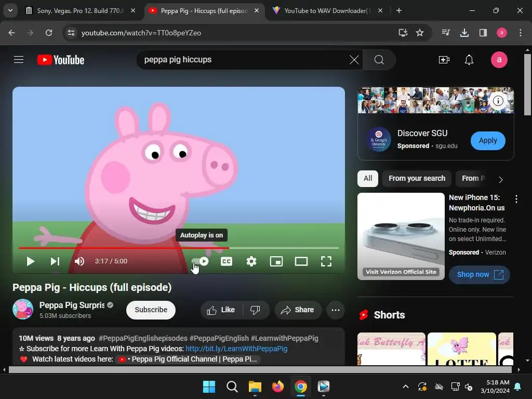Image resolution: width=532 pixels, height=399 pixels.
Task: Toggle closed captions CC button
Action: [x=227, y=261]
